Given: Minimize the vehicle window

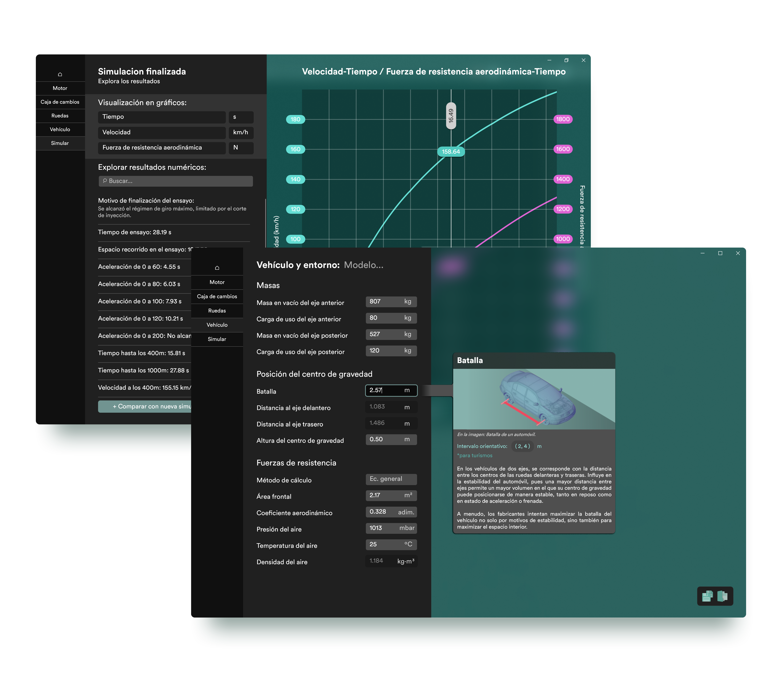Looking at the screenshot, I should pyautogui.click(x=703, y=253).
